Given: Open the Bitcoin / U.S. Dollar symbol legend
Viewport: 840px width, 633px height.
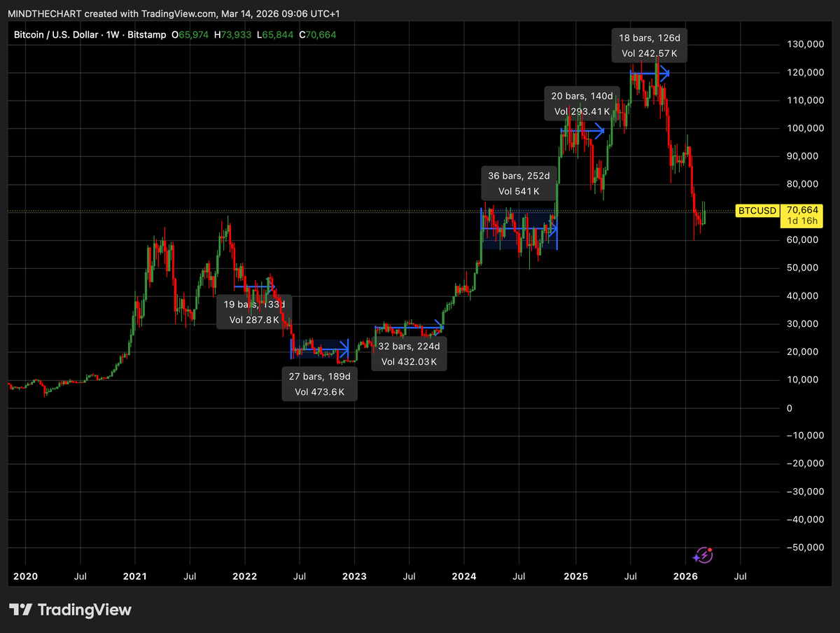Looking at the screenshot, I should [56, 34].
